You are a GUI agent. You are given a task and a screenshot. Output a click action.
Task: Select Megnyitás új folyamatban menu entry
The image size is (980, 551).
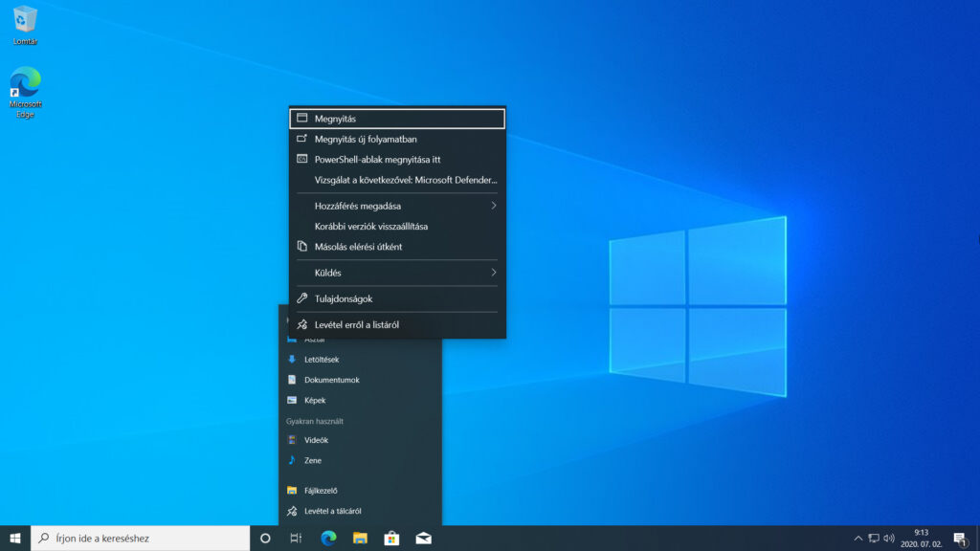point(397,139)
